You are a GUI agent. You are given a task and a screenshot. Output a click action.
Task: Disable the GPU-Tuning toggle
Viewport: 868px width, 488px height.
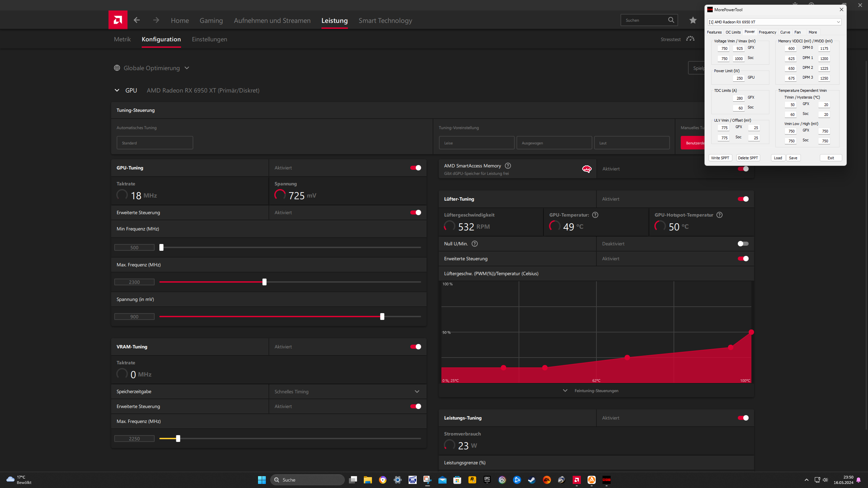pyautogui.click(x=415, y=168)
